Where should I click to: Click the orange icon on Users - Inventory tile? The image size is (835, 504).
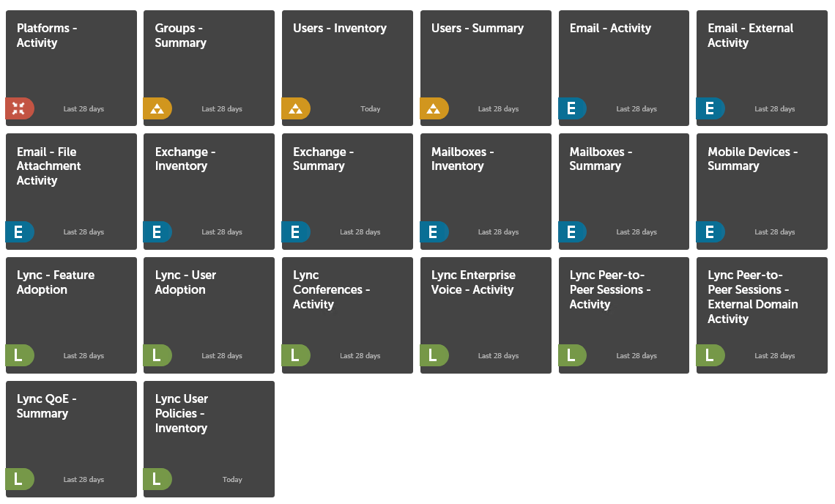[x=296, y=108]
